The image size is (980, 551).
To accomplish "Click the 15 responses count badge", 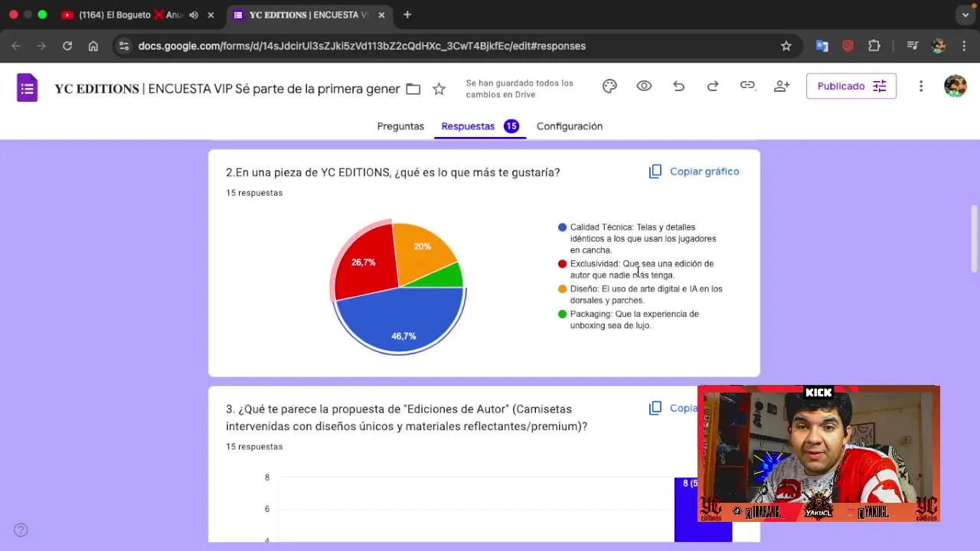I will coord(511,126).
